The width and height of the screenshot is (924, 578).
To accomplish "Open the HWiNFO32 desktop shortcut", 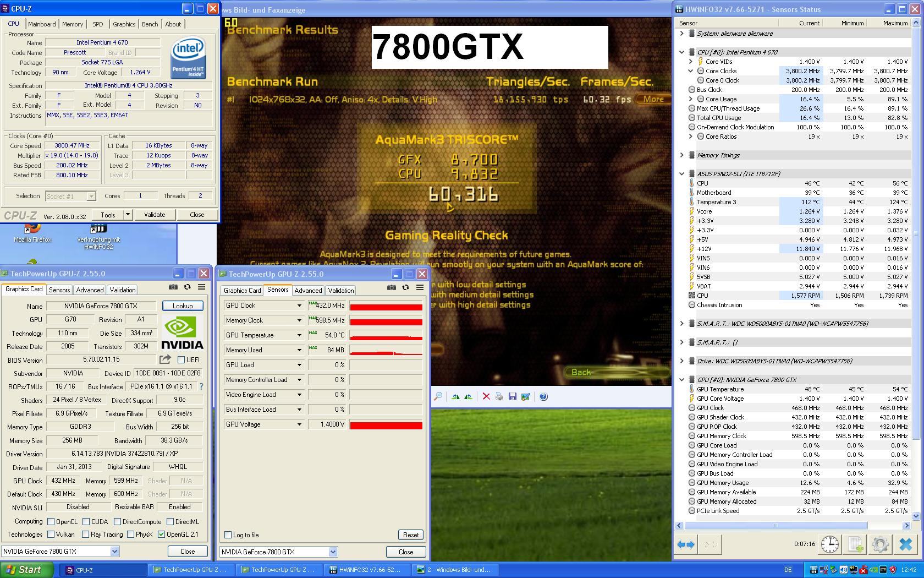I will [98, 237].
